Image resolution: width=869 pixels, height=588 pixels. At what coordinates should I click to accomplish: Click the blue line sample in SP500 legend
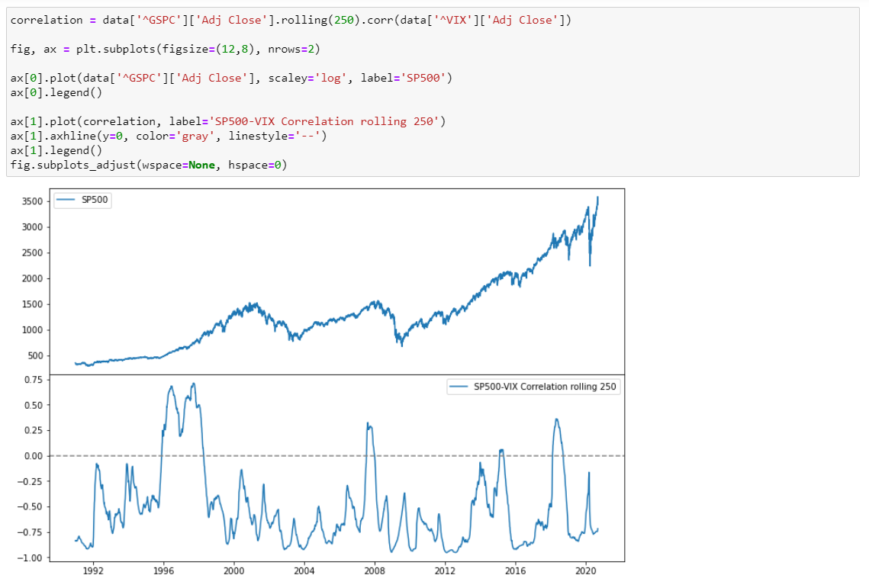click(64, 200)
